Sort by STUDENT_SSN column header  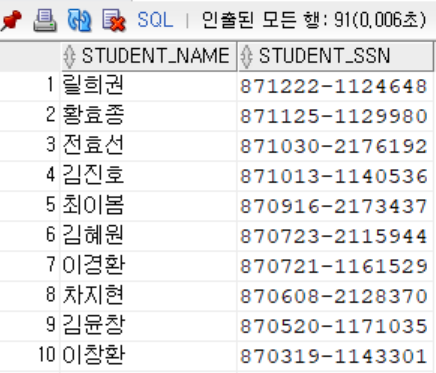click(336, 56)
